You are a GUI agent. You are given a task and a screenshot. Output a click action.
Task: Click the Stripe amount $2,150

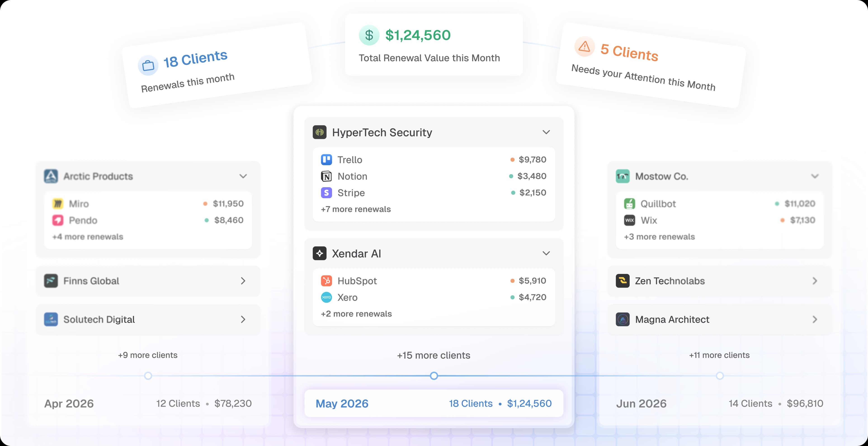pos(533,193)
